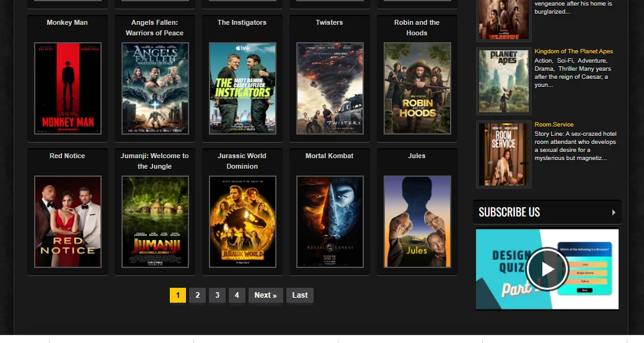The height and width of the screenshot is (343, 644).
Task: Jump to the Last page
Action: pos(300,295)
